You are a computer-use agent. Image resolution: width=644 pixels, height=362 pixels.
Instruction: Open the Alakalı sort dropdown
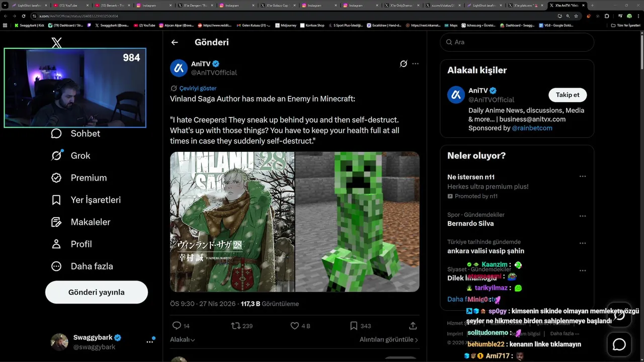pos(183,340)
